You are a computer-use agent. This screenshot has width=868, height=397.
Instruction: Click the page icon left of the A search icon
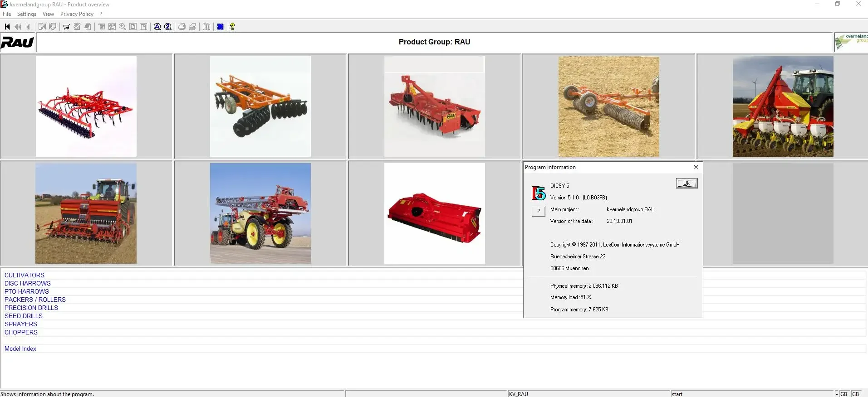pyautogui.click(x=143, y=27)
